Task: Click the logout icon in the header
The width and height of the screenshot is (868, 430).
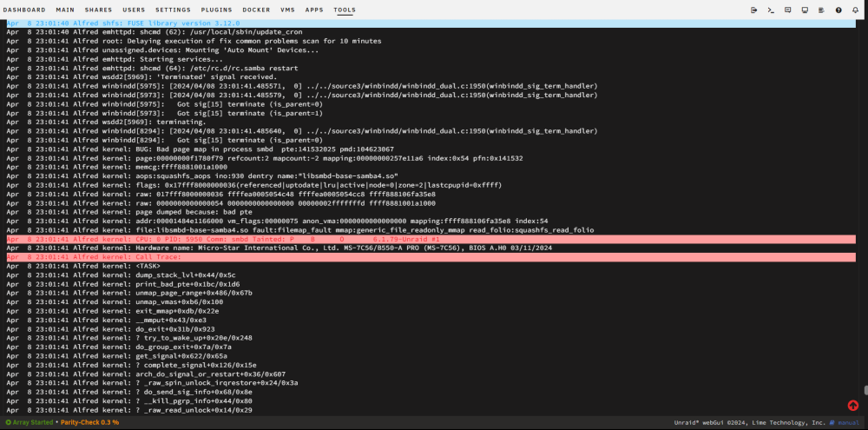Action: pyautogui.click(x=754, y=10)
